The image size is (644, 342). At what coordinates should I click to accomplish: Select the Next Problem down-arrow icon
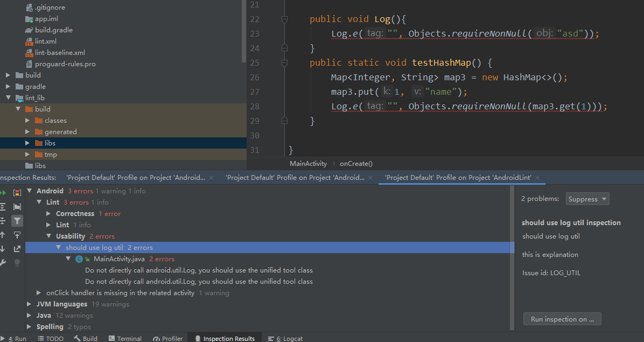(x=3, y=249)
